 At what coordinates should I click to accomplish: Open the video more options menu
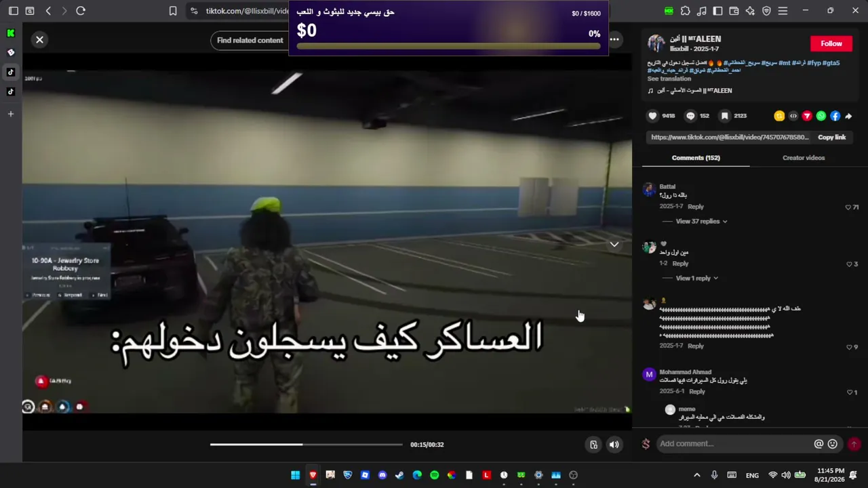pos(614,40)
